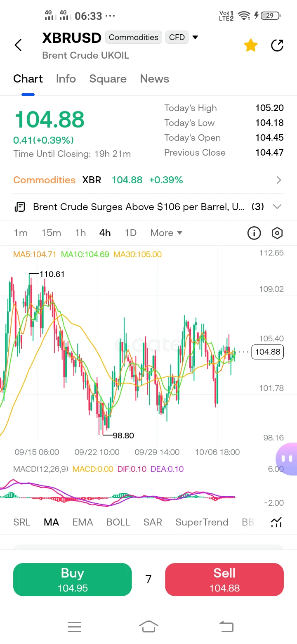Tap the DIF:0.10 value

point(132,469)
